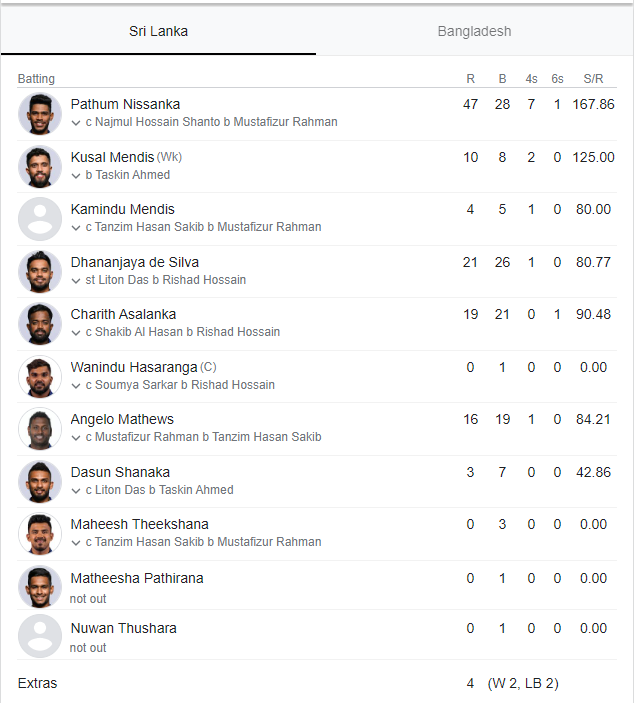Open Dasun Shanaka's player name link
Screen dimensions: 634x703
(x=120, y=472)
